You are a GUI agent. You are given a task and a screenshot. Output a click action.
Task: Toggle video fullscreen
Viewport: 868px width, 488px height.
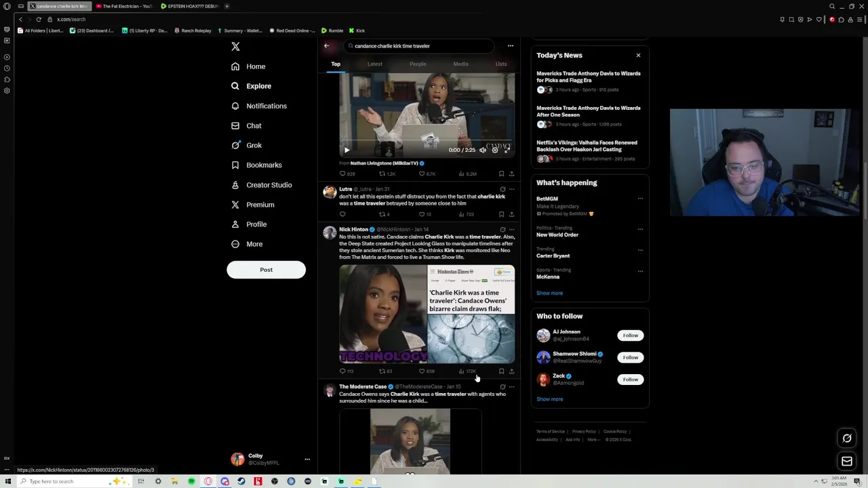(507, 150)
